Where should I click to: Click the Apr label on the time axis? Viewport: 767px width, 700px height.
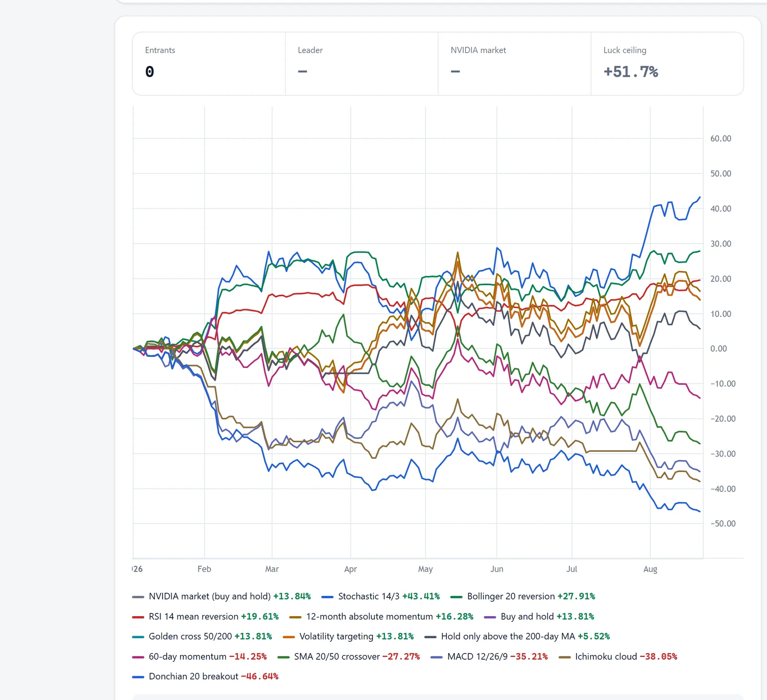click(350, 569)
